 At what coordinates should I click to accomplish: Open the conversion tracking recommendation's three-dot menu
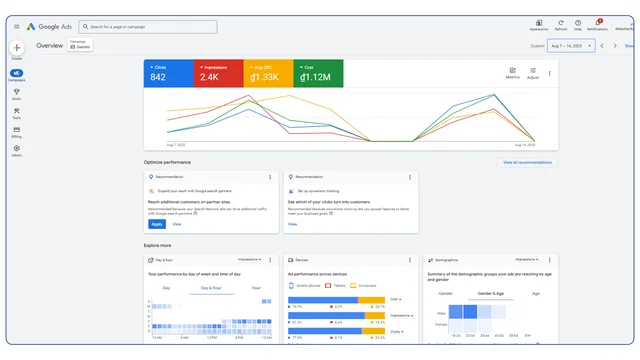pyautogui.click(x=410, y=177)
